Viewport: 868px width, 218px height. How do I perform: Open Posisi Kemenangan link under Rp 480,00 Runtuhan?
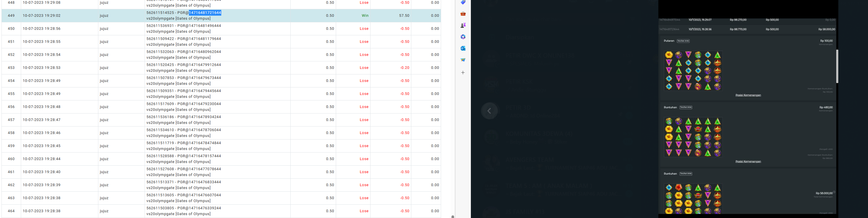[748, 161]
